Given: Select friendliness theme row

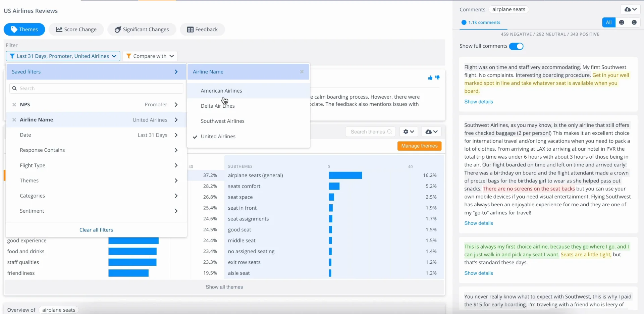Looking at the screenshot, I should (21, 273).
